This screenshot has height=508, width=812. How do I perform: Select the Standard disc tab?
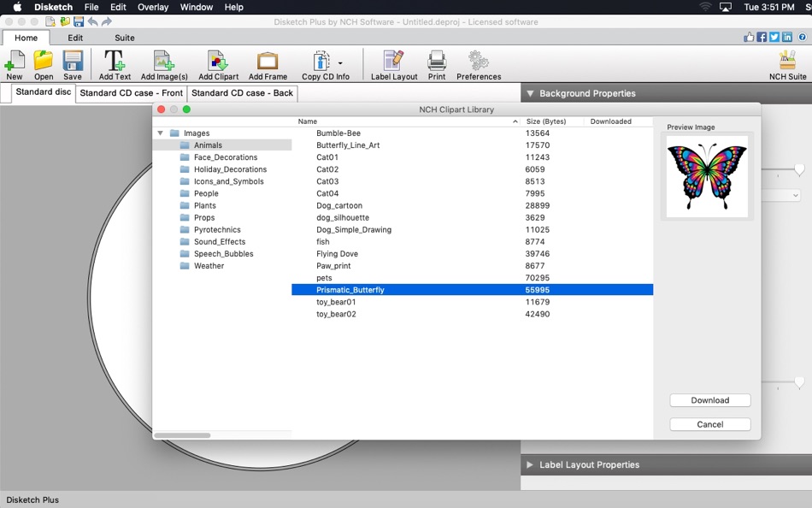click(x=43, y=92)
